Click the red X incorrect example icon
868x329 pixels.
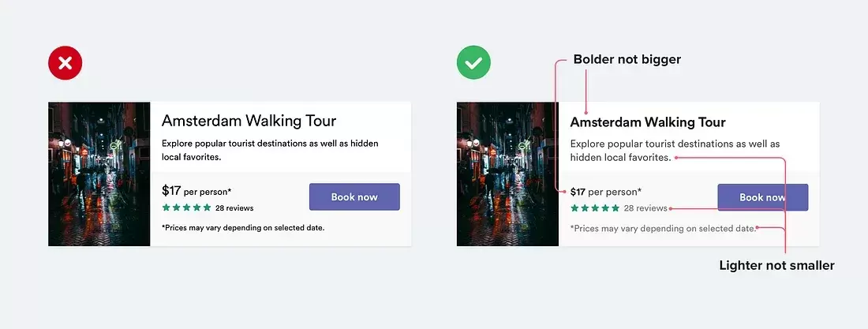[65, 62]
